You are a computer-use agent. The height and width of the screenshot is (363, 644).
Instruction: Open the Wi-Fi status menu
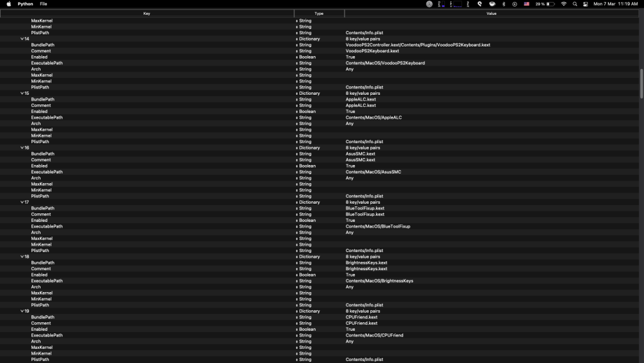coord(564,4)
